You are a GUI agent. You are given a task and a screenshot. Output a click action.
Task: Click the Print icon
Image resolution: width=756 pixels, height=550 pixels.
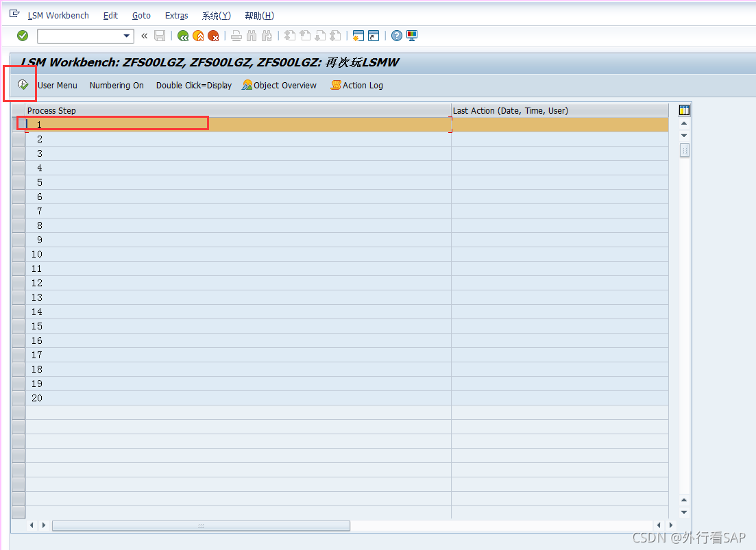pos(236,36)
